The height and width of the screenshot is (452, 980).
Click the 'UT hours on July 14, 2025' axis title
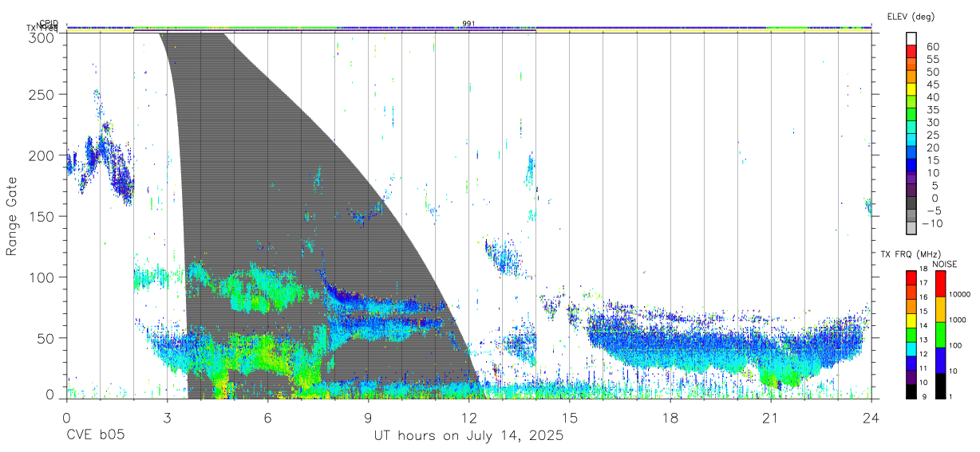tap(469, 437)
